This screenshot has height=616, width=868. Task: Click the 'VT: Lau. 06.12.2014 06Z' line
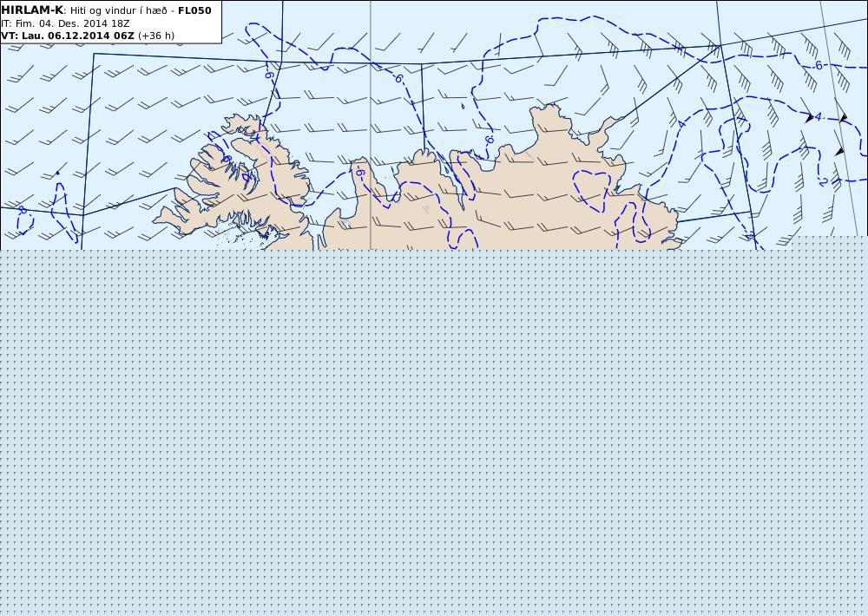(68, 36)
